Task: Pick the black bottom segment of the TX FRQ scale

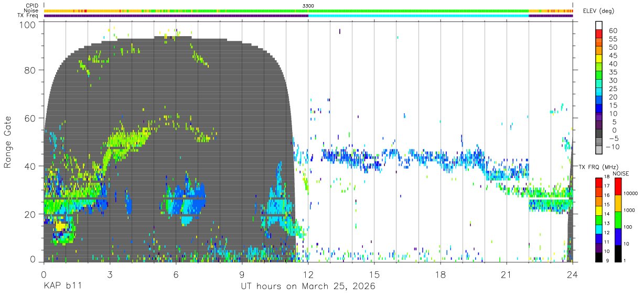Action: coord(599,257)
